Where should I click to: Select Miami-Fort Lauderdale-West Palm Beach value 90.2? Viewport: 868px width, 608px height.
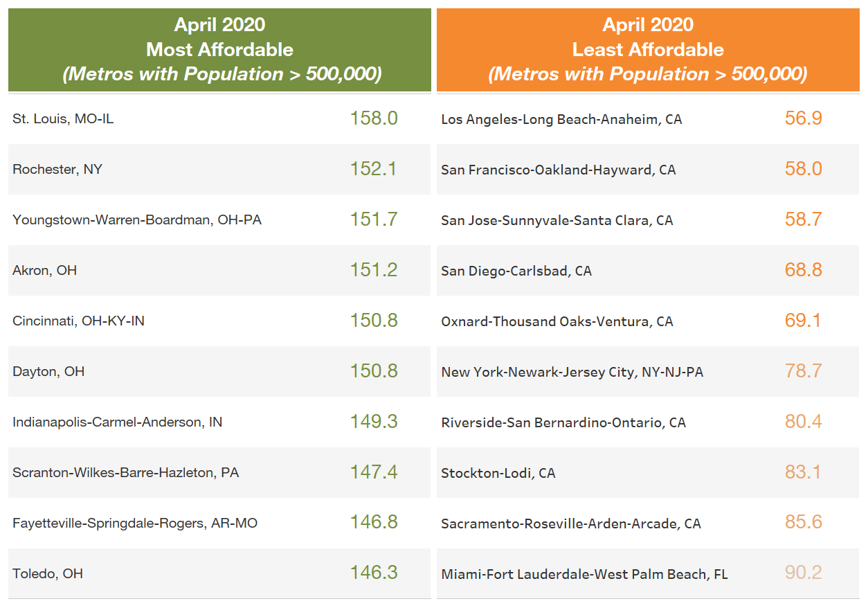(803, 573)
